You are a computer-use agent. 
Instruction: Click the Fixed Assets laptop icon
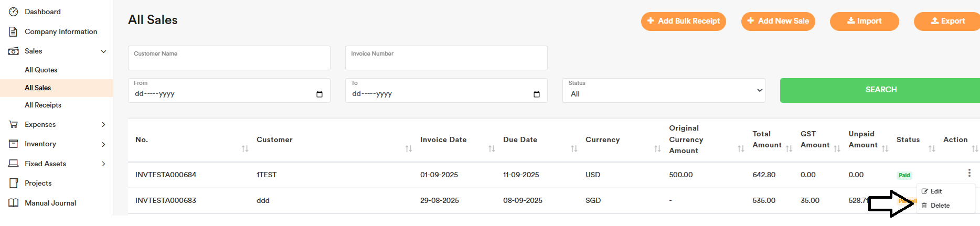14,164
